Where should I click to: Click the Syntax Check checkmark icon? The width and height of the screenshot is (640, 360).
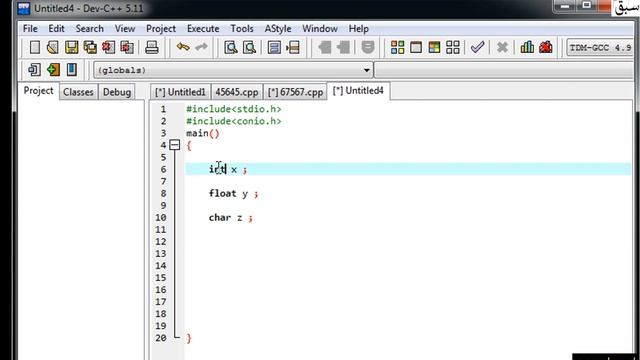477,47
